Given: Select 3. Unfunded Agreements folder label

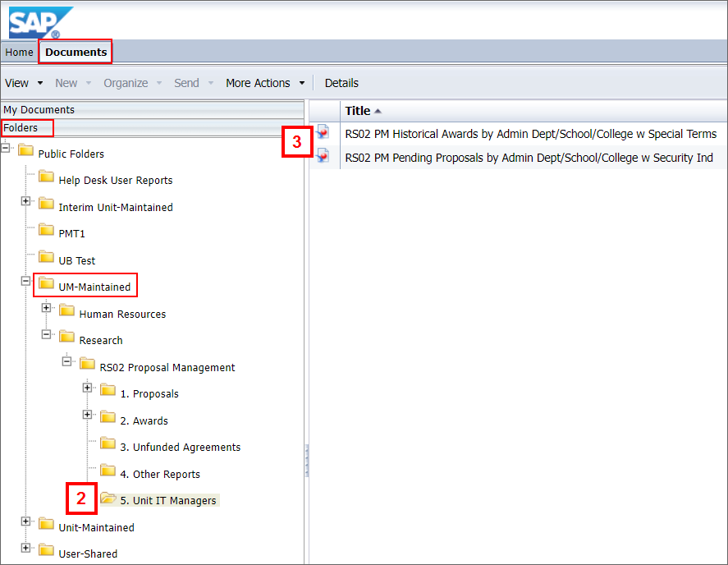Looking at the screenshot, I should click(x=181, y=448).
